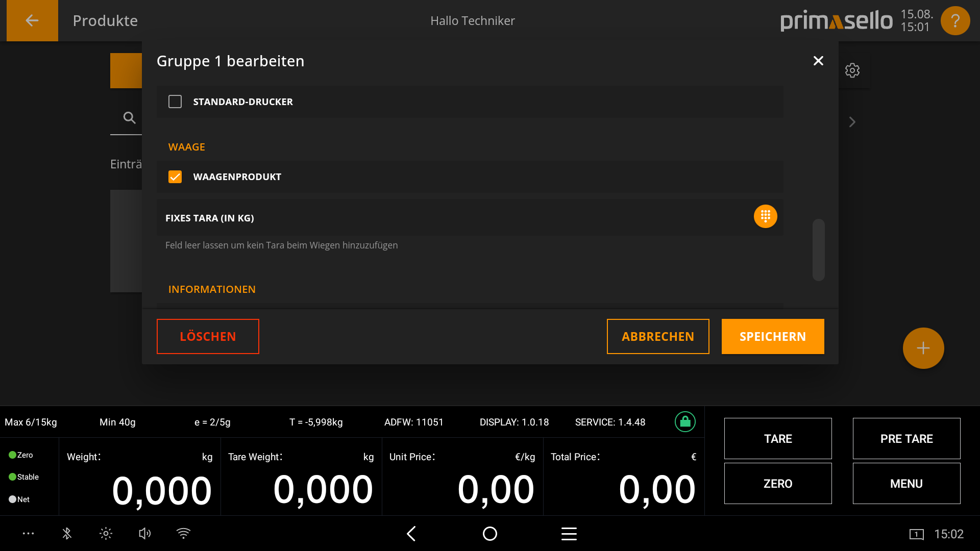
Task: Click the Löschen button
Action: click(x=208, y=336)
